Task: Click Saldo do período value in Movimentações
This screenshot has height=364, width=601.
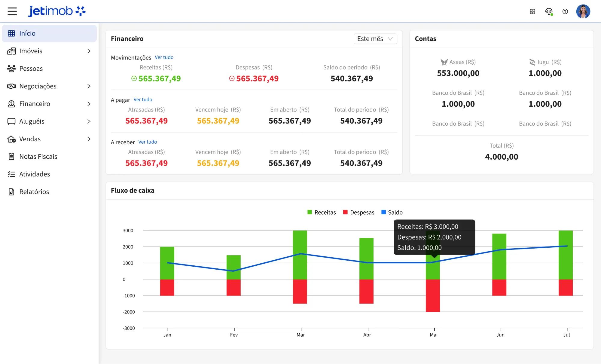Action: pos(352,79)
